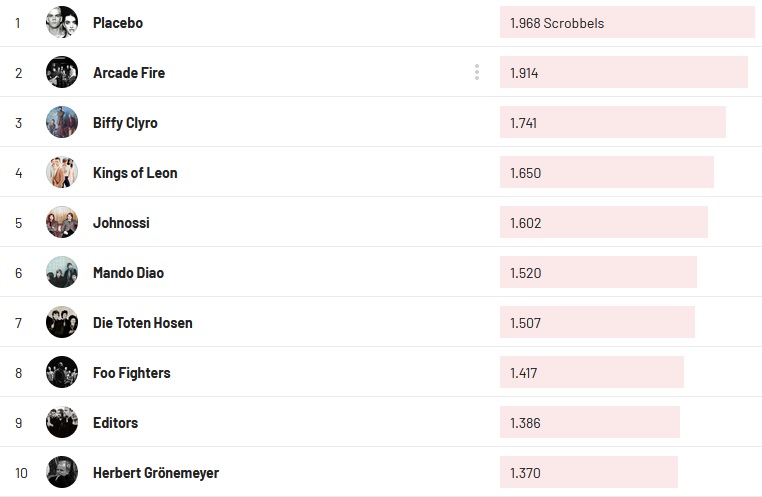Open the Placebo artist link
Screen dimensions: 762x497
118,23
